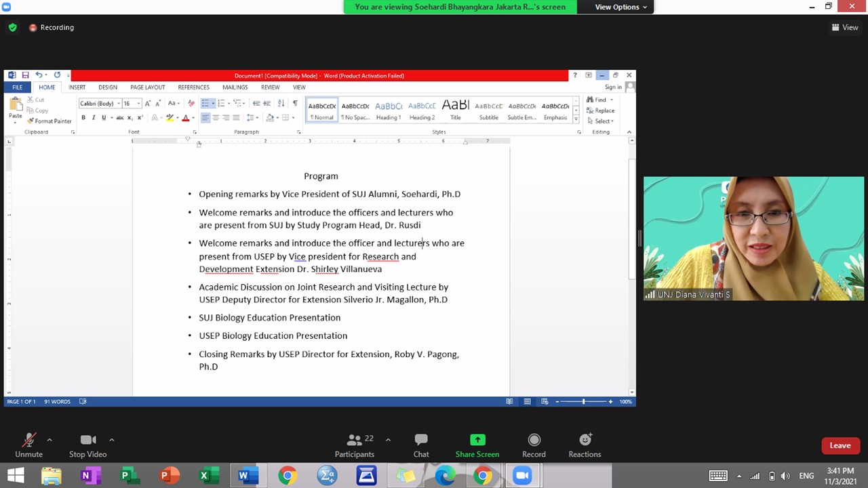Toggle Bold formatting
868x488 pixels.
point(83,117)
